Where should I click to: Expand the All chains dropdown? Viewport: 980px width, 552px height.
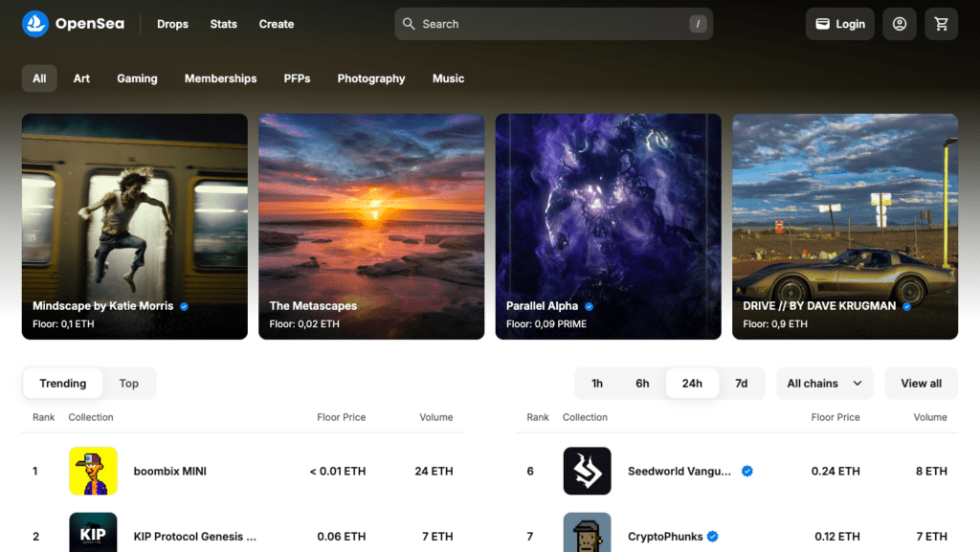(824, 384)
